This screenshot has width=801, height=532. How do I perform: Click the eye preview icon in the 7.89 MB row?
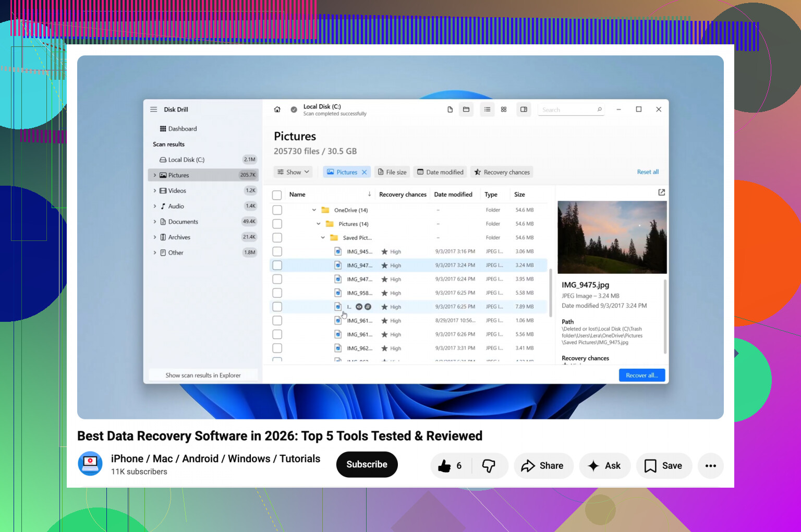pos(359,307)
